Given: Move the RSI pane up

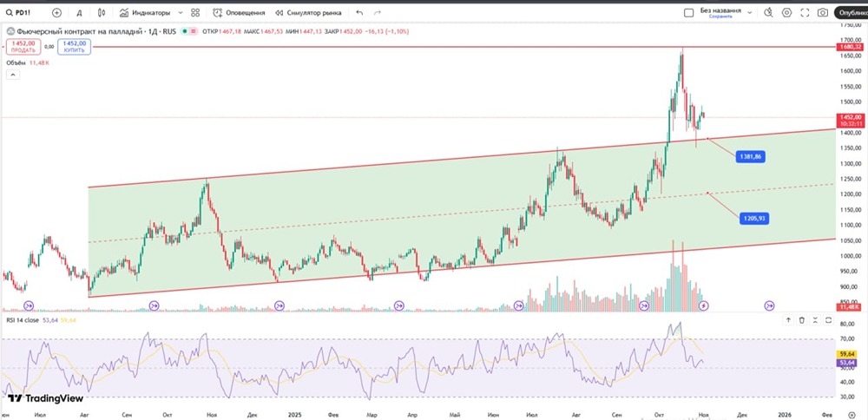Looking at the screenshot, I should pos(788,320).
